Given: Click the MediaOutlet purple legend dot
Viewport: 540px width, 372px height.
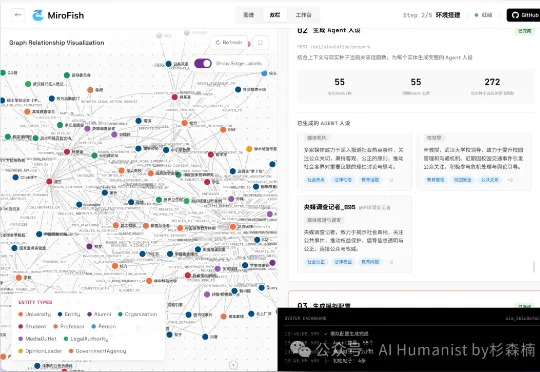Looking at the screenshot, I should point(21,339).
